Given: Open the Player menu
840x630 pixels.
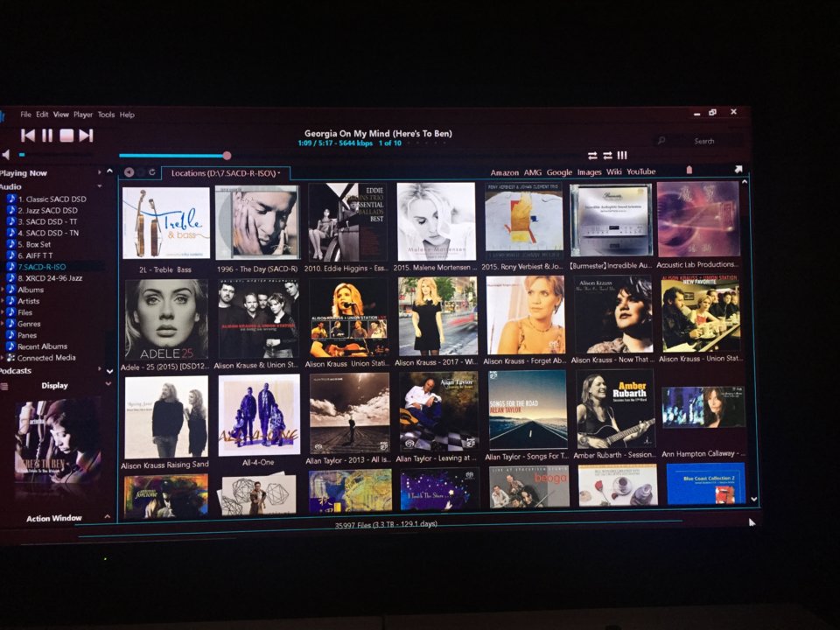Looking at the screenshot, I should coord(83,114).
